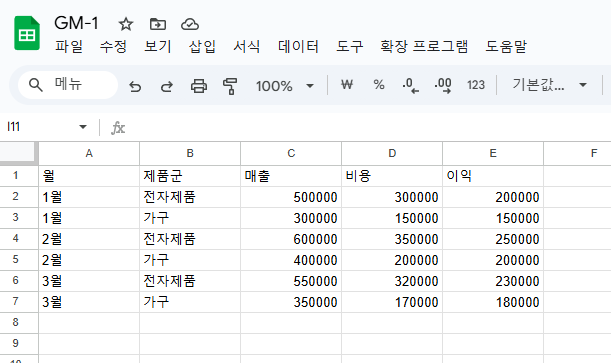Select row 9 header
The height and width of the screenshot is (363, 611).
[x=19, y=344]
